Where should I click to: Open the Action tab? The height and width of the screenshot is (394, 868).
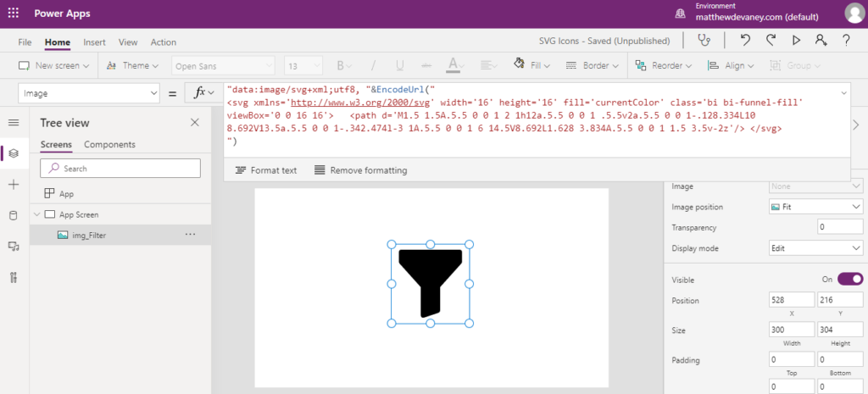point(164,42)
